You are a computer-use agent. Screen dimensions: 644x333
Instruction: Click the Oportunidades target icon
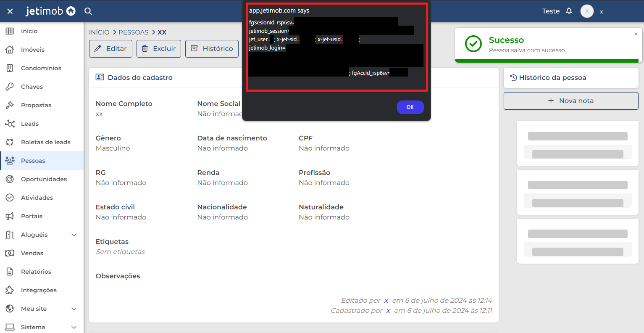click(10, 179)
